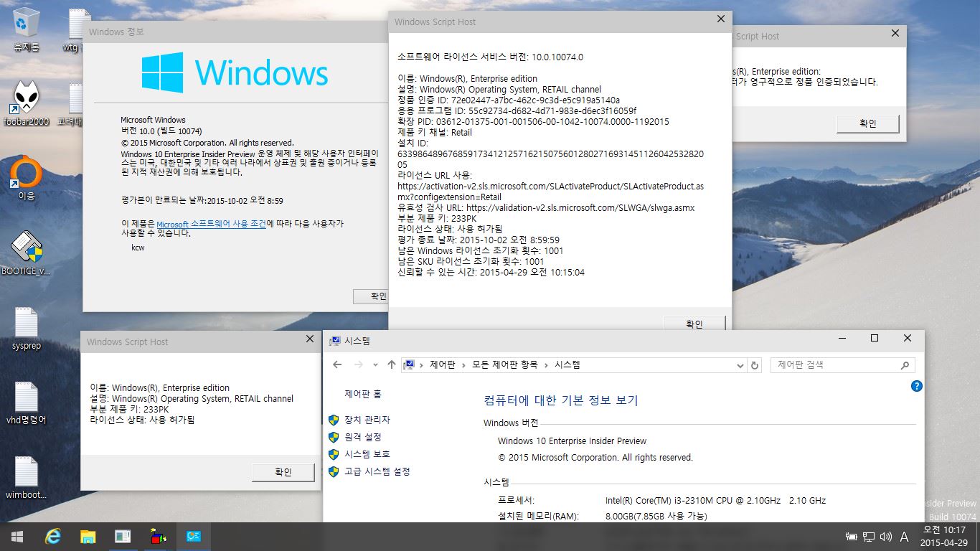
Task: Click shield icon beside 고급 시스템 설정
Action: click(334, 471)
